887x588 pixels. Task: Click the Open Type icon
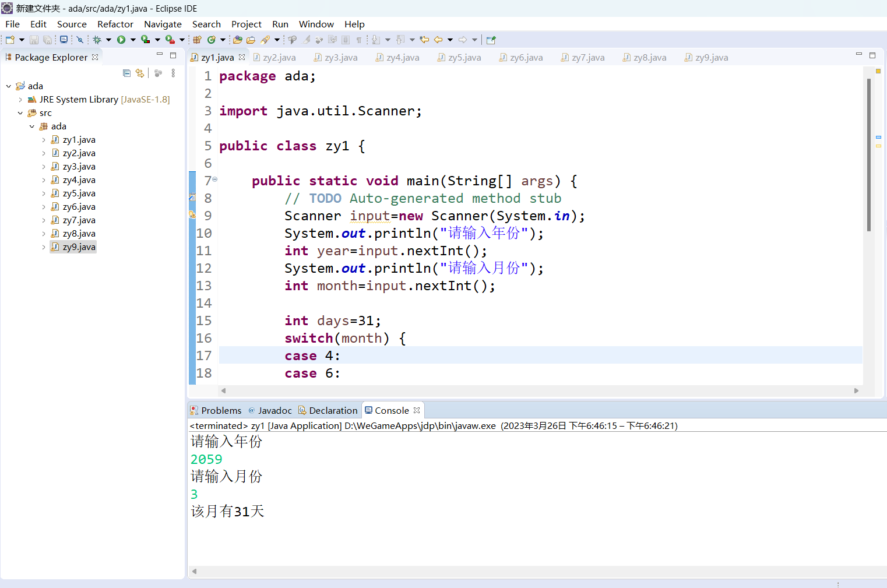click(x=237, y=40)
